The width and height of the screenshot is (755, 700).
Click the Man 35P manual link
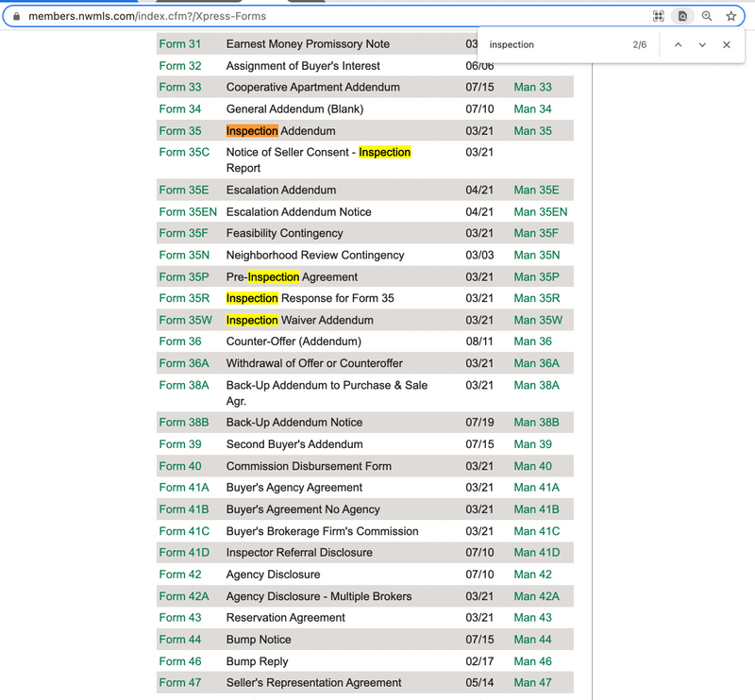pos(536,277)
